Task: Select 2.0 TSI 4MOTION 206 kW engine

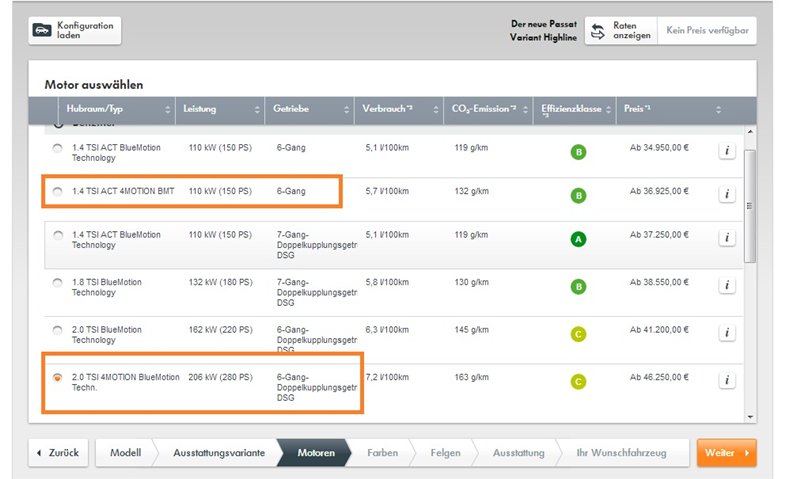Action: point(57,377)
